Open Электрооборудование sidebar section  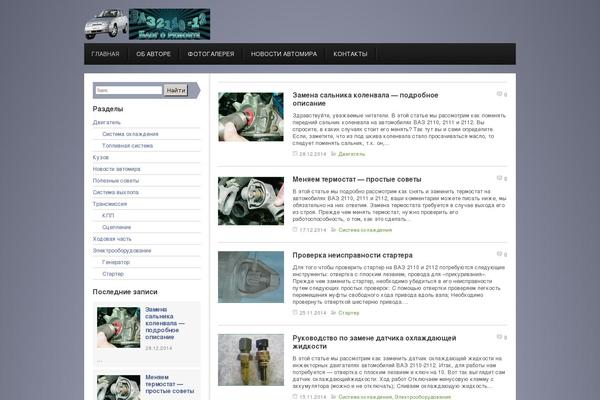(x=122, y=251)
